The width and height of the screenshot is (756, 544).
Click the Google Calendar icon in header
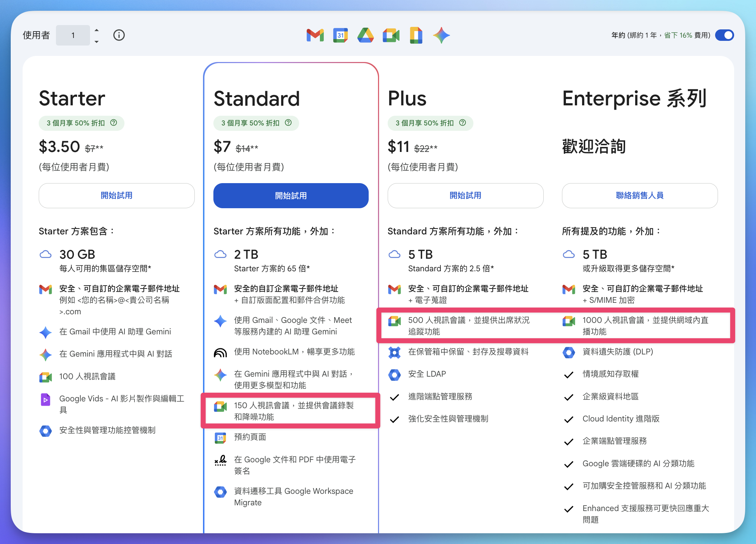click(x=340, y=35)
